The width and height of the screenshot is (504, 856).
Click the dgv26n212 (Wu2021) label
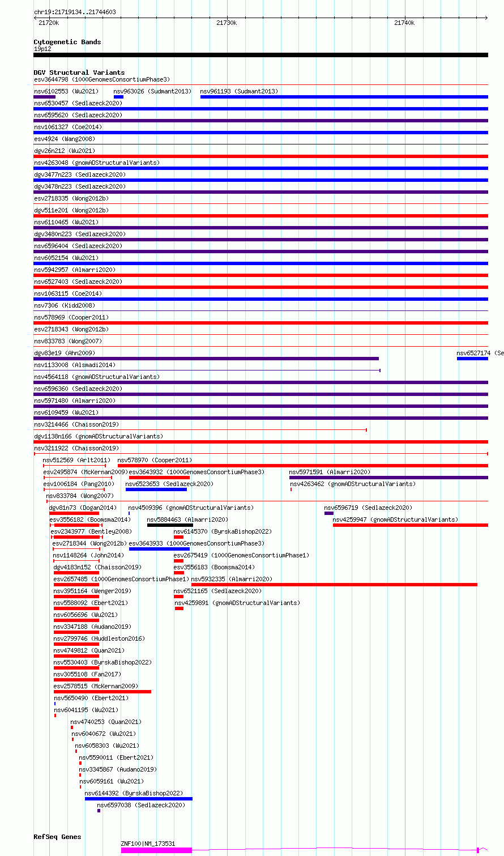pos(65,151)
